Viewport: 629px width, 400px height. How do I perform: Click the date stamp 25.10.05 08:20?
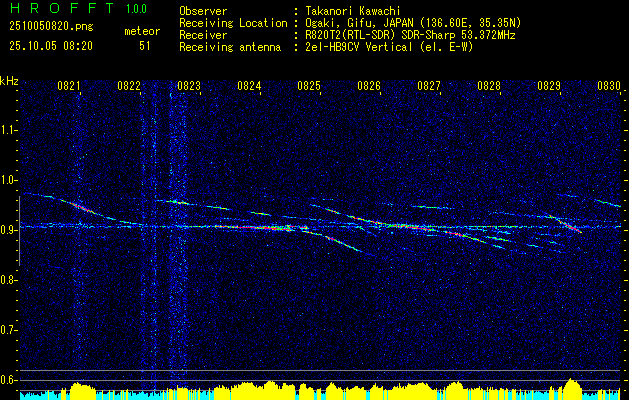coord(51,46)
